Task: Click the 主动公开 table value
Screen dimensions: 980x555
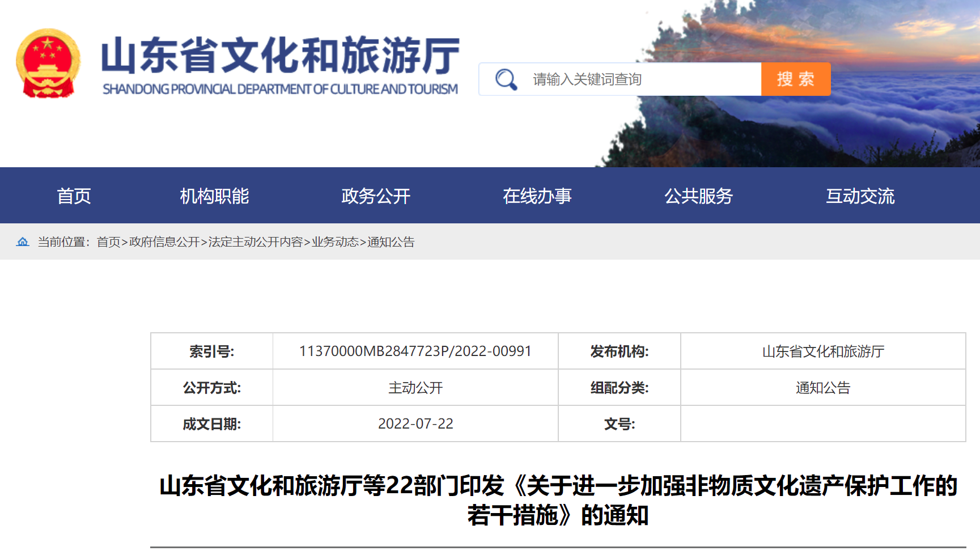Action: click(415, 388)
